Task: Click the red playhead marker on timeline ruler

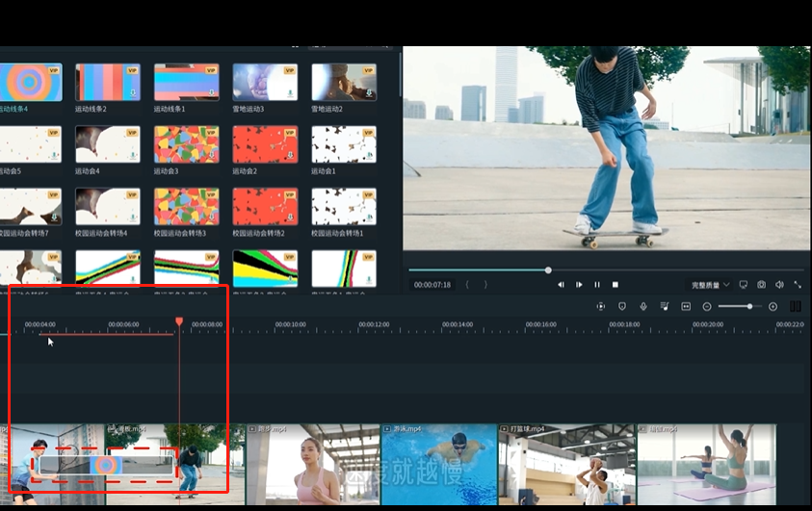Action: coord(179,321)
